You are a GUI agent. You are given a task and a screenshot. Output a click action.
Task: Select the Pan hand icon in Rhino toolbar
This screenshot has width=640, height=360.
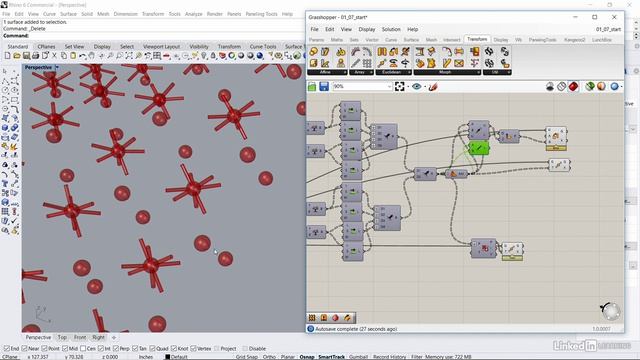91,56
